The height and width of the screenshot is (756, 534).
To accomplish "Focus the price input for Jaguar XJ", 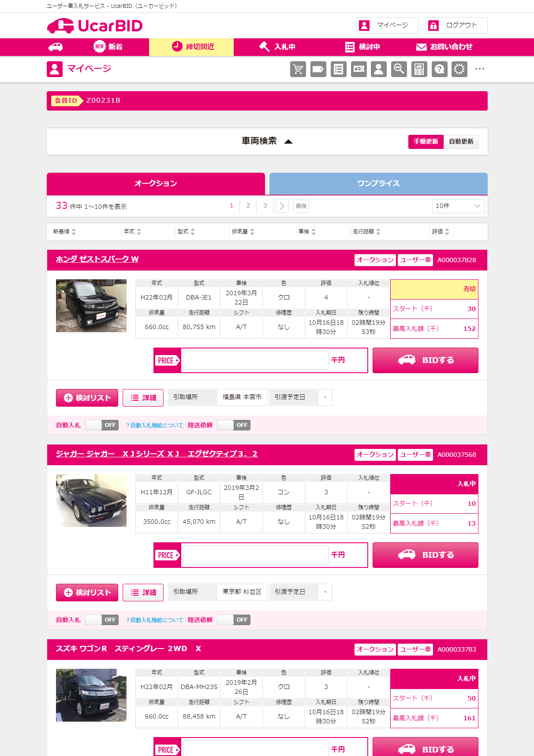I will pos(256,555).
